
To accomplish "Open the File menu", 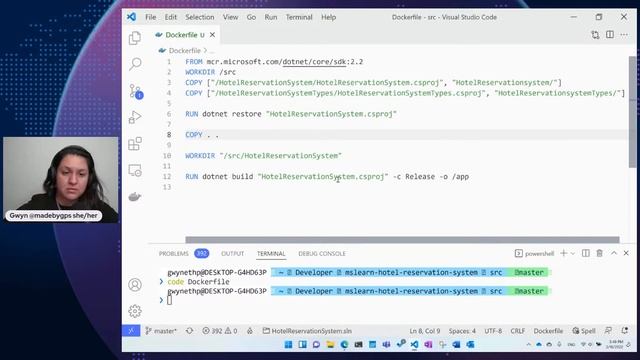I will pos(151,17).
